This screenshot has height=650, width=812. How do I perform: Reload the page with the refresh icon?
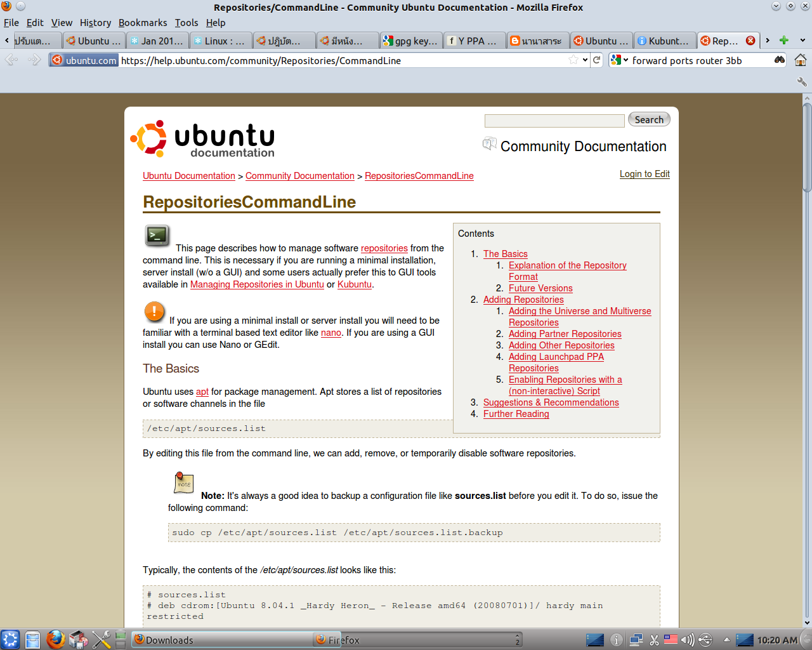point(597,60)
